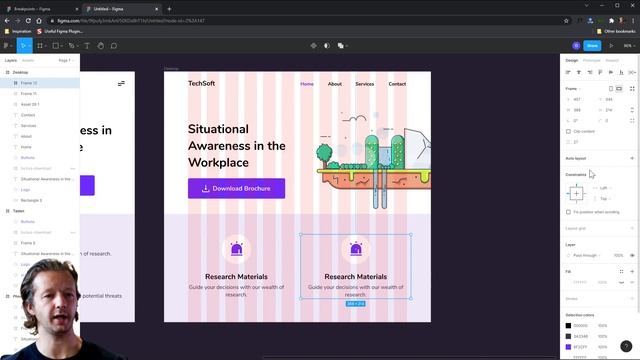Screen dimensions: 640x360
Task: Click the Share button
Action: point(592,46)
